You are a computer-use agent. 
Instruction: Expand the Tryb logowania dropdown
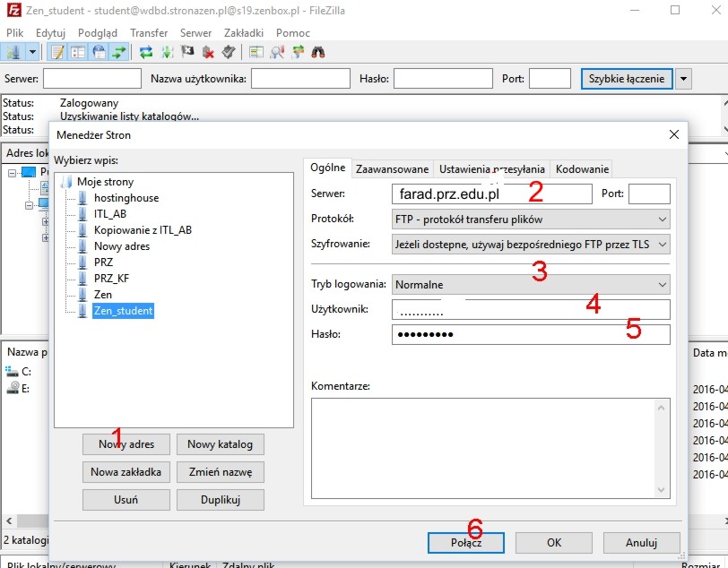pyautogui.click(x=531, y=285)
